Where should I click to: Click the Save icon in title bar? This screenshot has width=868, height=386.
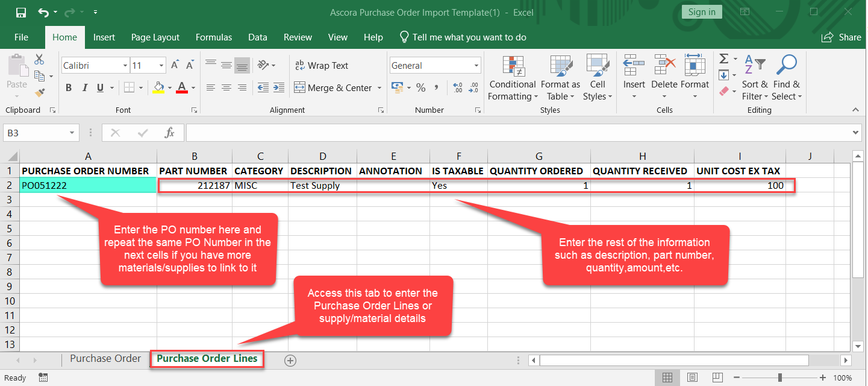pyautogui.click(x=20, y=12)
